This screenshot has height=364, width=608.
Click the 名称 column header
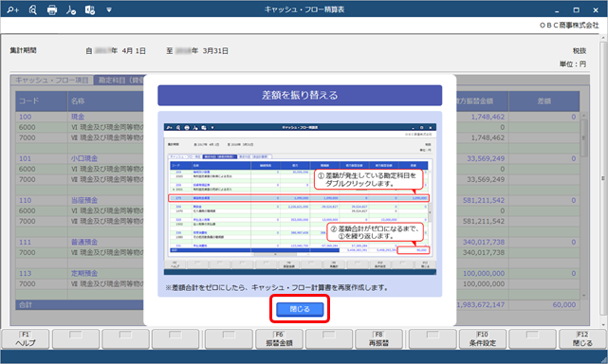click(x=105, y=101)
